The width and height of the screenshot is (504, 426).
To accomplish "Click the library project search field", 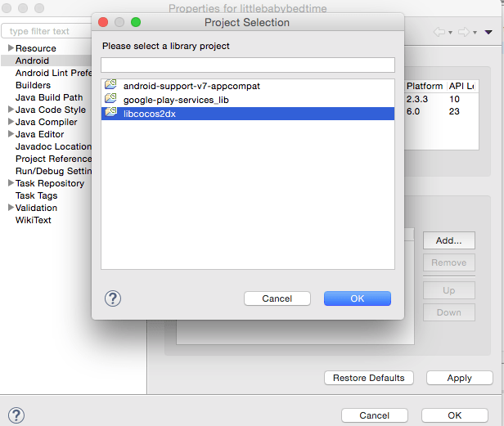I will (248, 65).
